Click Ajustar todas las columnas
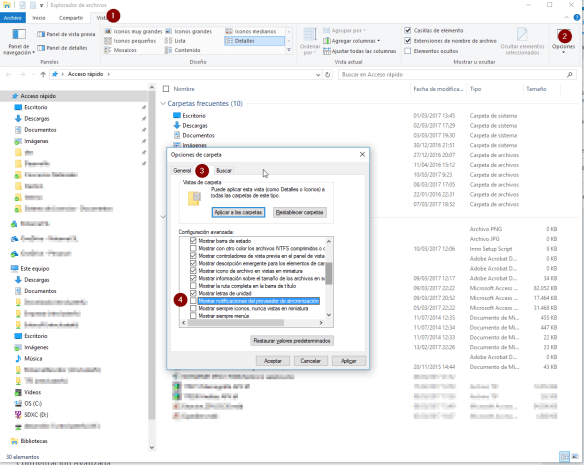The image size is (584, 465). coord(360,51)
